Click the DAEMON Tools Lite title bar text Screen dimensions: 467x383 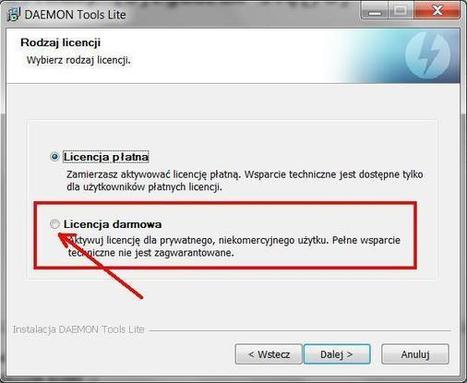tap(75, 15)
